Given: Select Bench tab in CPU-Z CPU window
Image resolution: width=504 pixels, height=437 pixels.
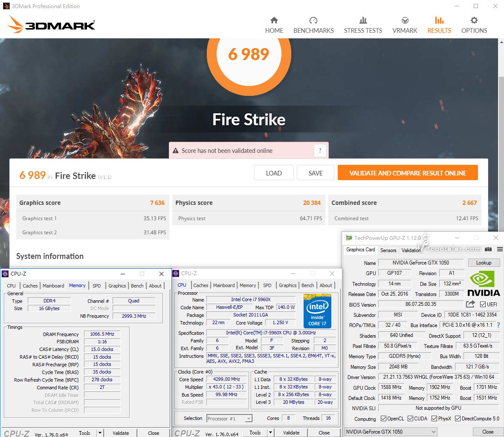Looking at the screenshot, I should click(307, 285).
